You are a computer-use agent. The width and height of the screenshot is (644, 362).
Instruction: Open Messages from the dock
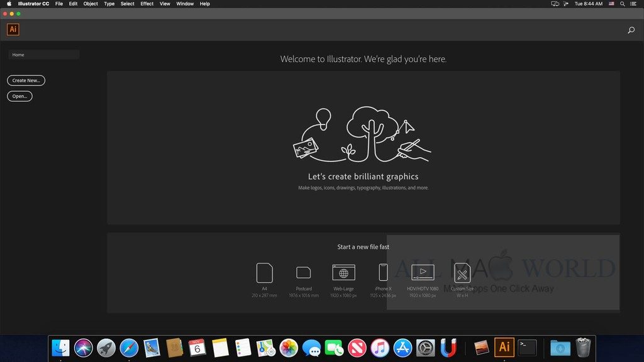[311, 348]
